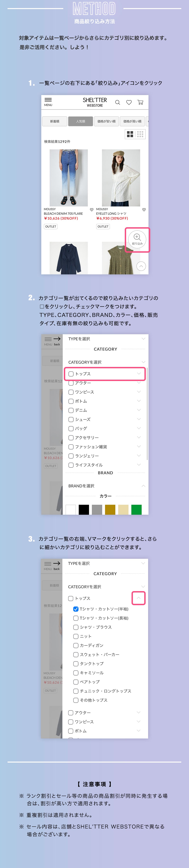Viewport: 189px width, 868px height.
Task: Tick the ニット subcategory checkbox
Action: (x=76, y=636)
